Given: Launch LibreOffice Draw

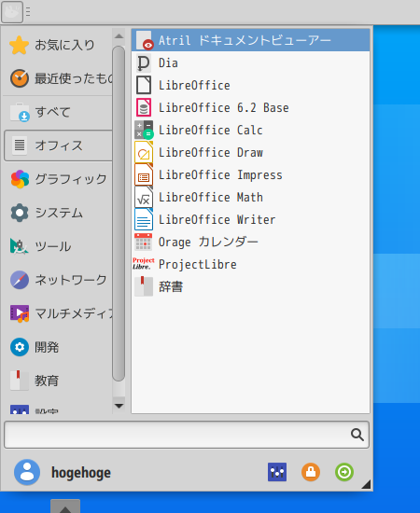Looking at the screenshot, I should 250,152.
